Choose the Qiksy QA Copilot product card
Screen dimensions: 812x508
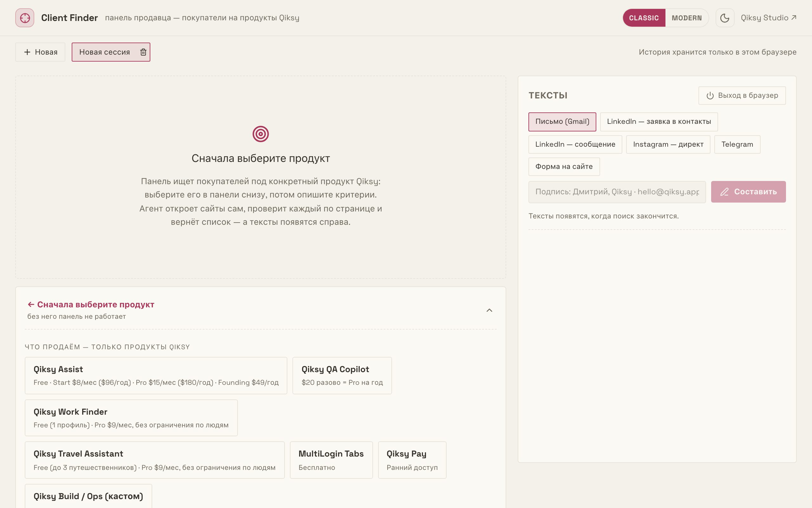[342, 376]
